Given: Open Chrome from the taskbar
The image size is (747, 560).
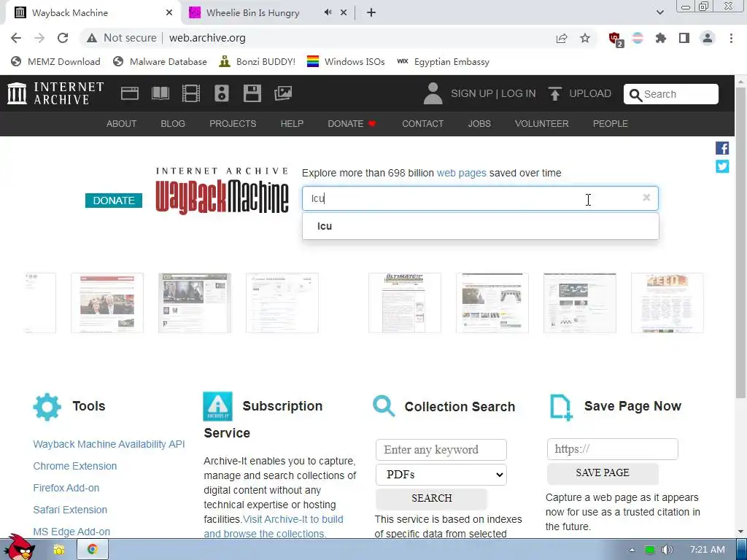Looking at the screenshot, I should point(93,550).
